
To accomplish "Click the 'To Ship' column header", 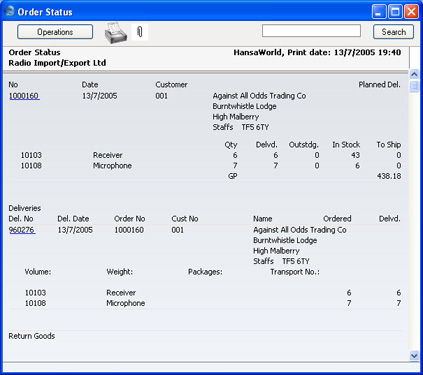I will click(389, 145).
